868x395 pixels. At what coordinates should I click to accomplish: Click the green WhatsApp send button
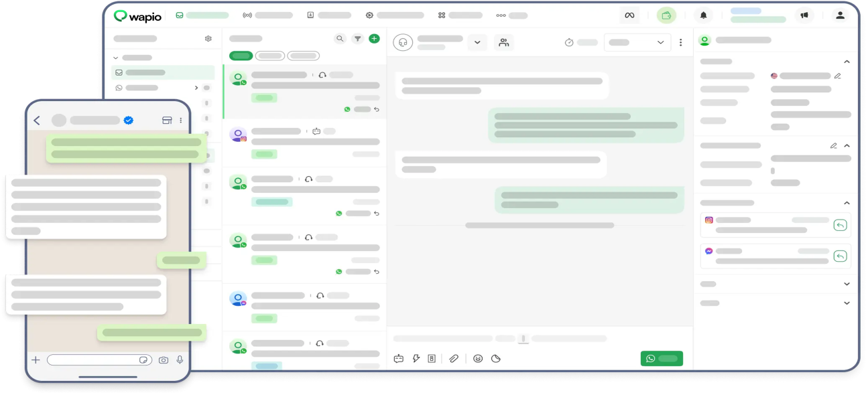point(661,359)
